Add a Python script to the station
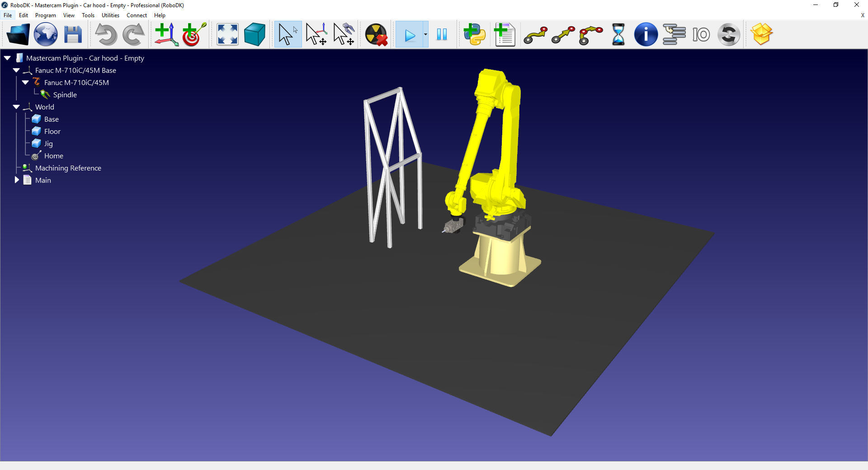 click(x=474, y=34)
